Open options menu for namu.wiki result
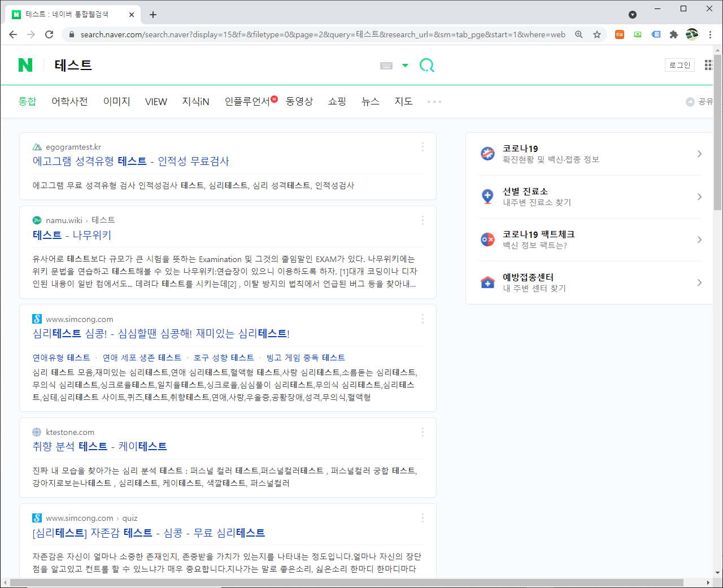This screenshot has height=588, width=723. pyautogui.click(x=423, y=220)
